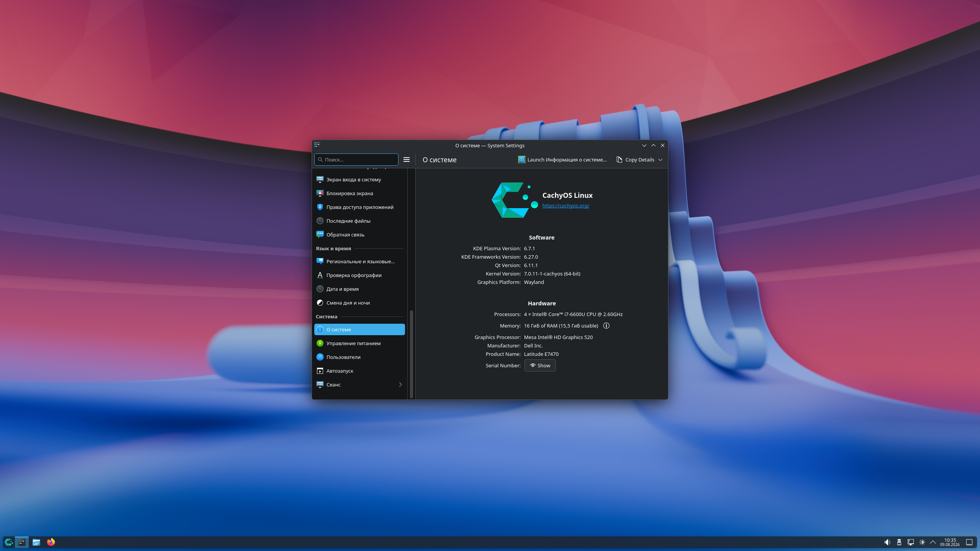Click the "Система" sidebar section header
Screen dimensions: 980x551
point(327,316)
